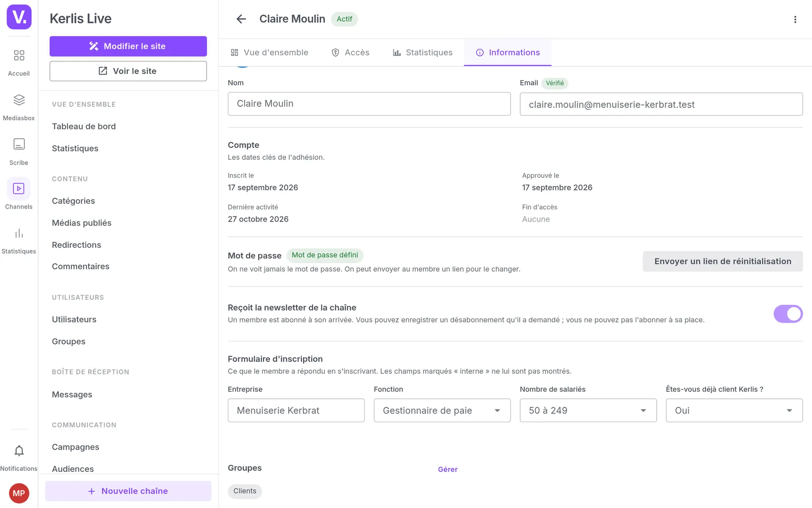Go back with the left arrow

pyautogui.click(x=241, y=19)
